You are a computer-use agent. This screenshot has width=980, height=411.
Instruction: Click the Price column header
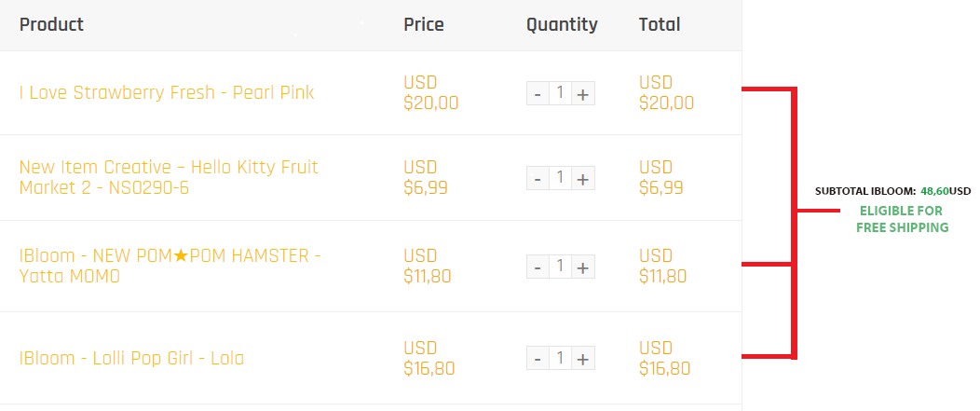pos(424,24)
